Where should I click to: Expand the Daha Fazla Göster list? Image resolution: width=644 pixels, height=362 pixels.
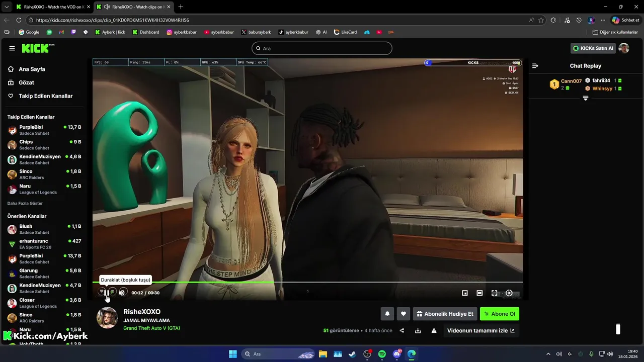(25, 204)
